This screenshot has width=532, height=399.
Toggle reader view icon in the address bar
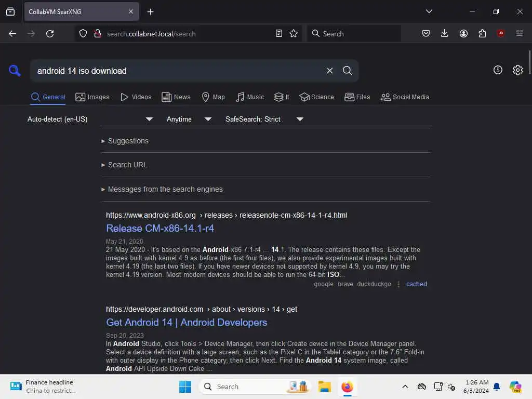point(278,34)
